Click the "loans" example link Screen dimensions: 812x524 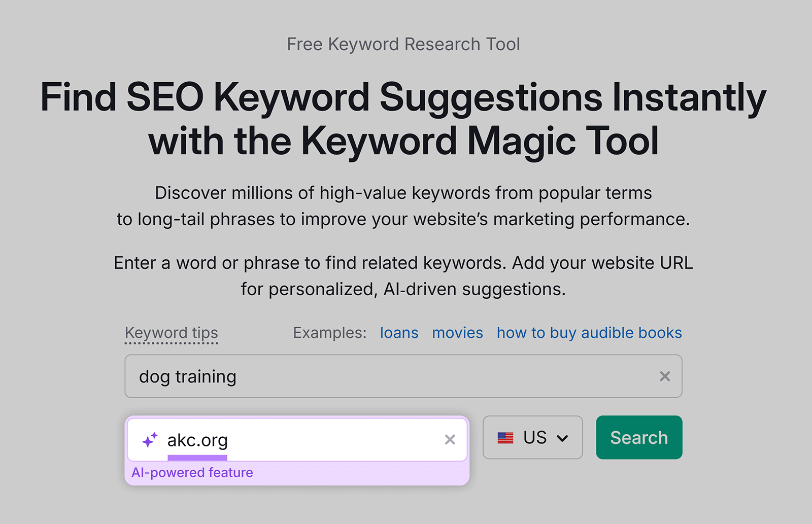tap(399, 333)
